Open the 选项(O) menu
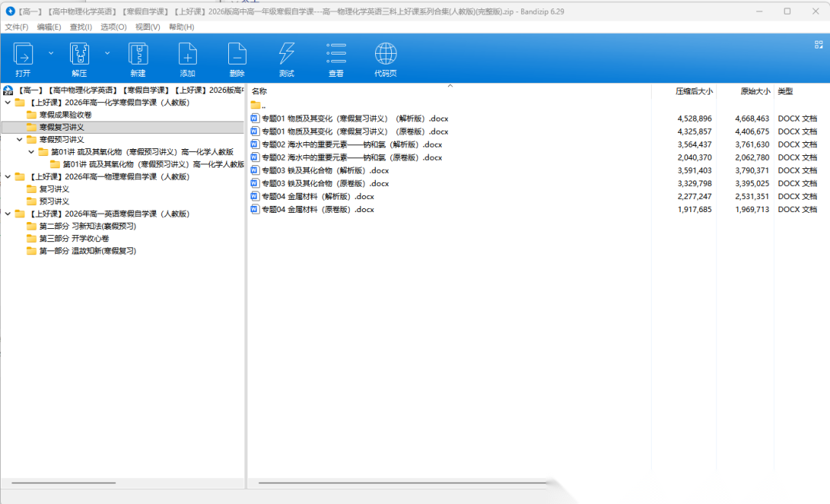This screenshot has width=830, height=504. click(114, 27)
